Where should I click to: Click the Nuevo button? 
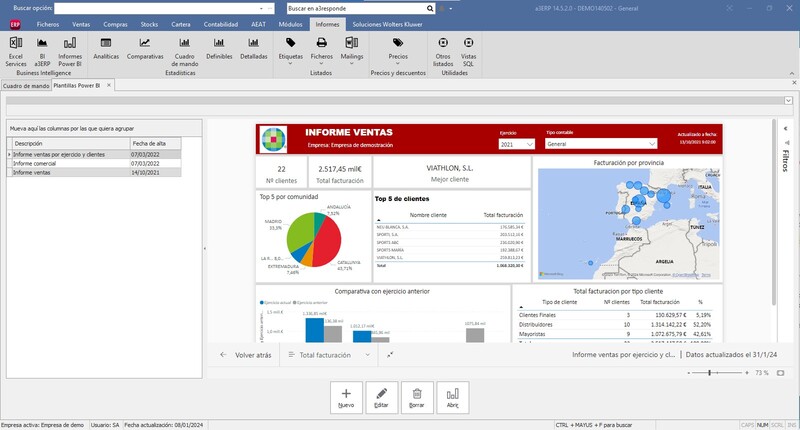346,397
